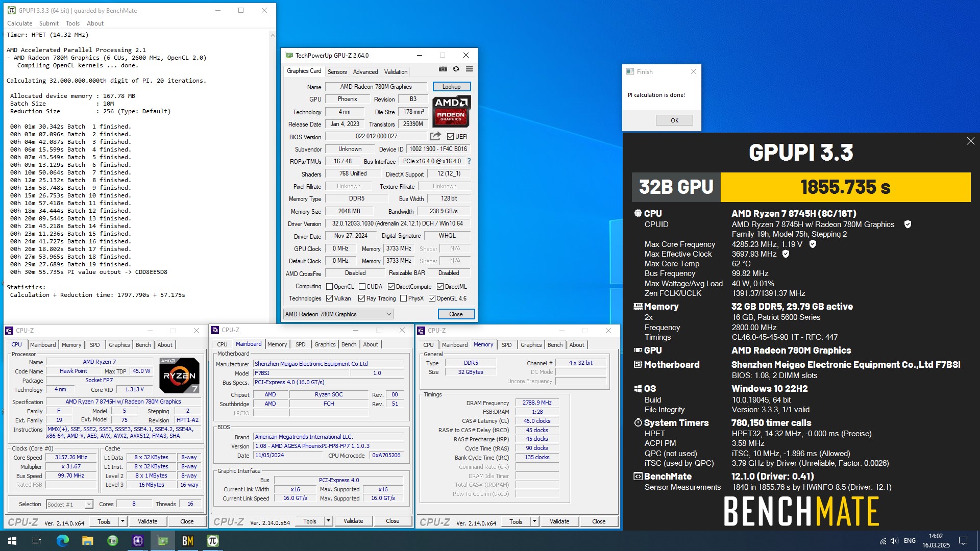
Task: Take a GPU-Z screenshot with camera icon
Action: 443,69
